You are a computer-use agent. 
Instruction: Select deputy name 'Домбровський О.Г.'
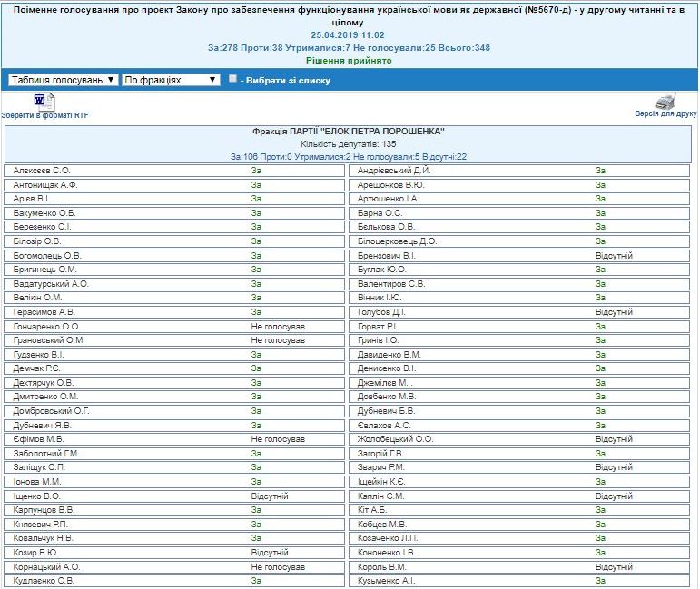(52, 411)
